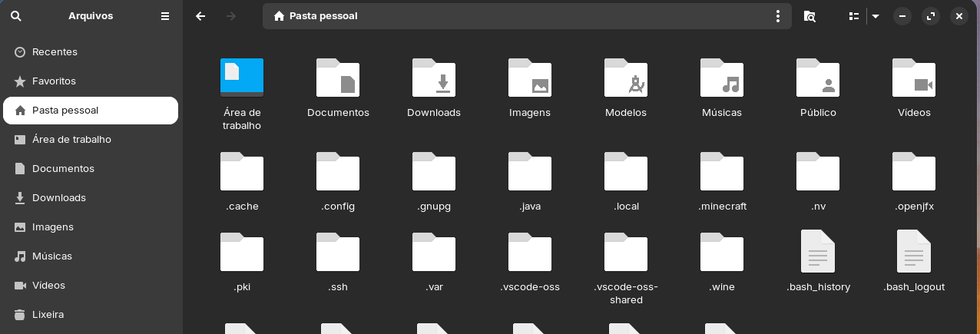Select the .local folder
Image resolution: width=980 pixels, height=334 pixels.
click(626, 171)
